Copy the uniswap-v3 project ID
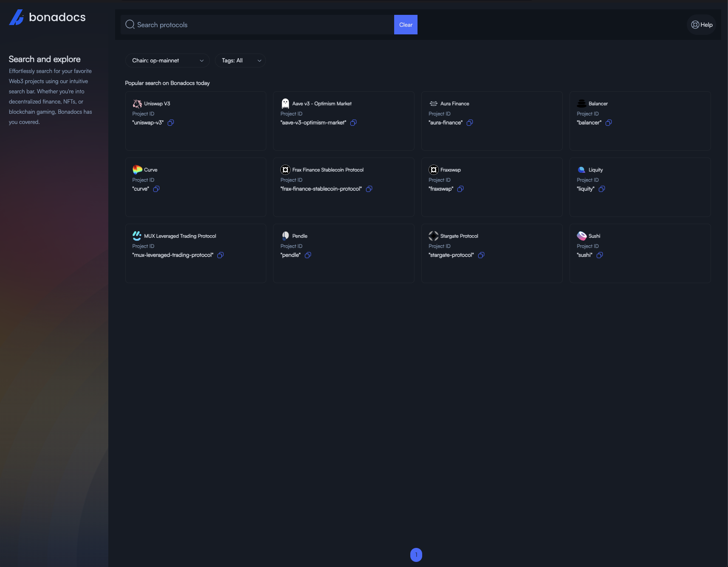 coord(171,123)
